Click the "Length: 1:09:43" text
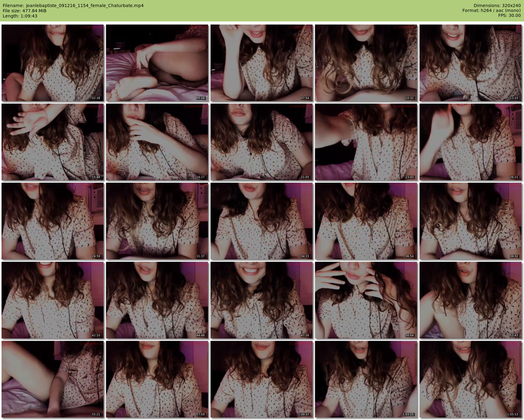The image size is (524, 420). (20, 16)
